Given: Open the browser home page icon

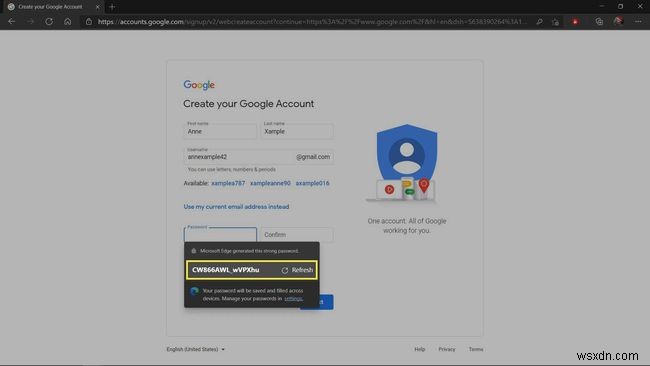Looking at the screenshot, I should pos(68,22).
